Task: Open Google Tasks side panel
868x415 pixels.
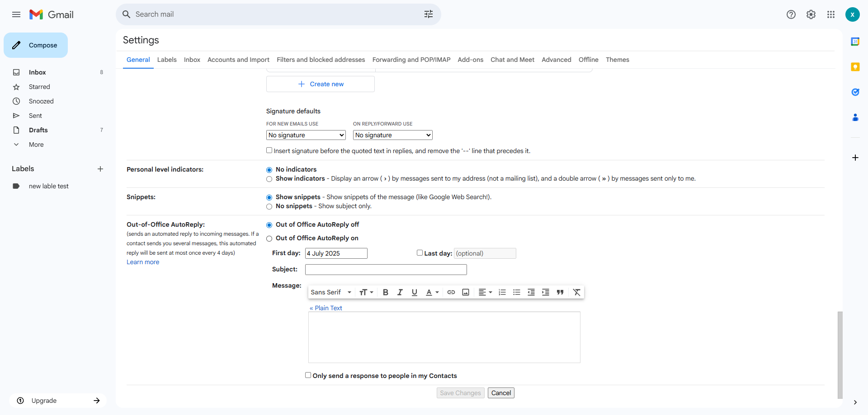Action: (855, 92)
